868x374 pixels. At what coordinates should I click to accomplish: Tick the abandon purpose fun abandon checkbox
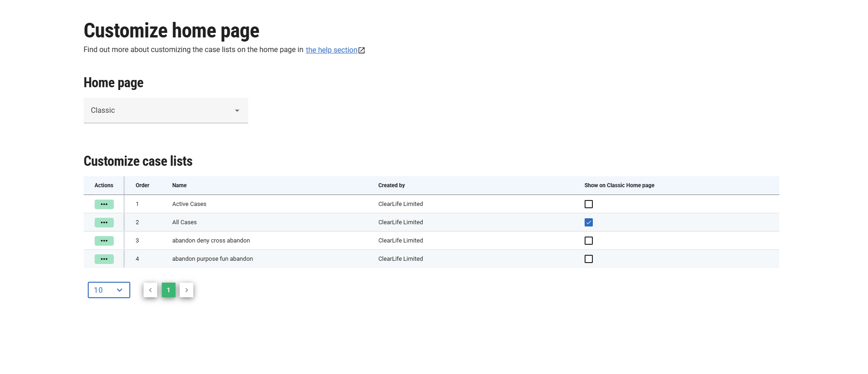(588, 259)
